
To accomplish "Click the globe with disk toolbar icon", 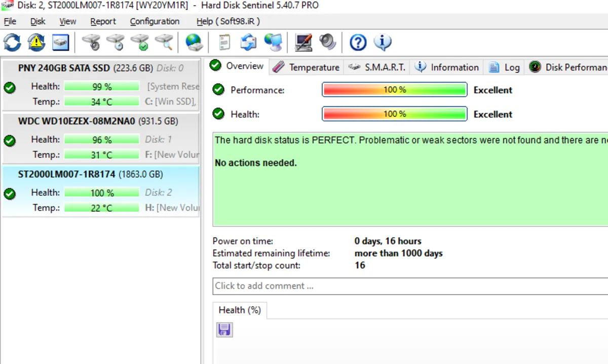I will point(194,42).
